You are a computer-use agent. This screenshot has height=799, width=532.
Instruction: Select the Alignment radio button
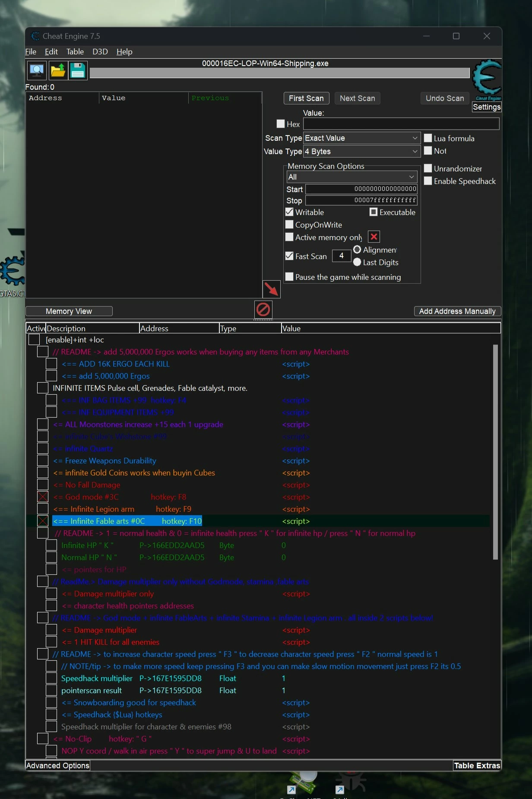tap(357, 250)
